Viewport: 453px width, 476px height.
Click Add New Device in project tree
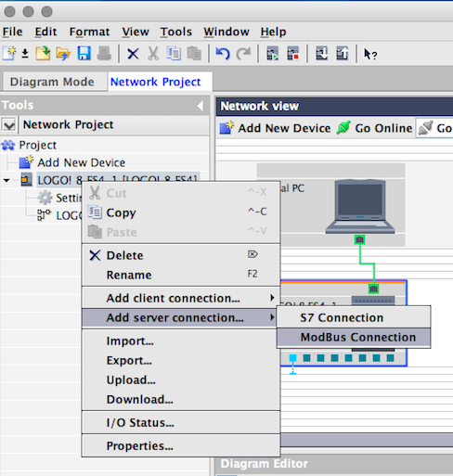[82, 162]
